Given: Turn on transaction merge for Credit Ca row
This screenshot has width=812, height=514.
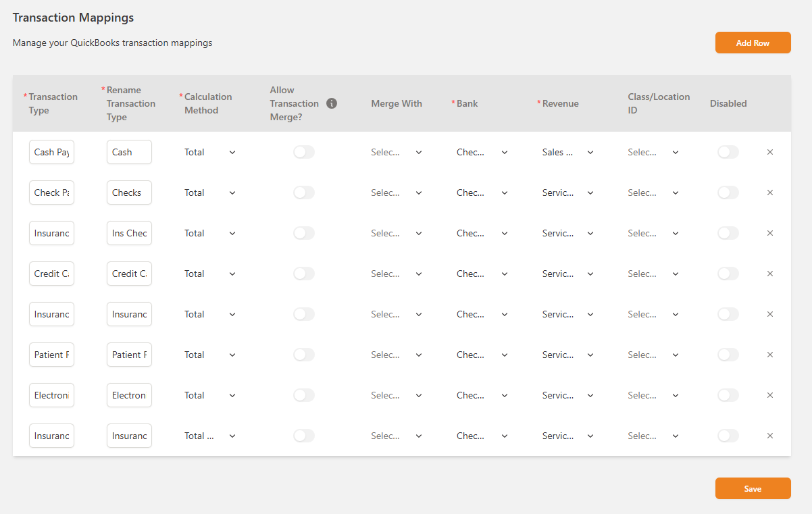Looking at the screenshot, I should (x=304, y=274).
